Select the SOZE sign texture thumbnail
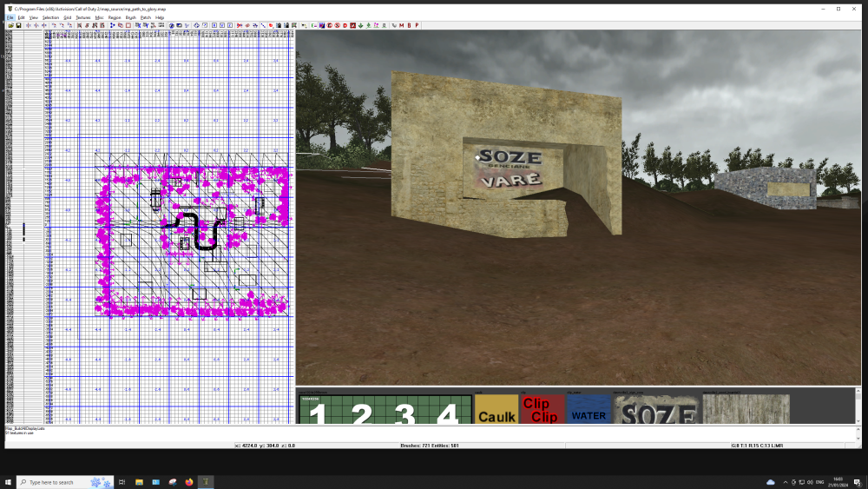 click(656, 410)
